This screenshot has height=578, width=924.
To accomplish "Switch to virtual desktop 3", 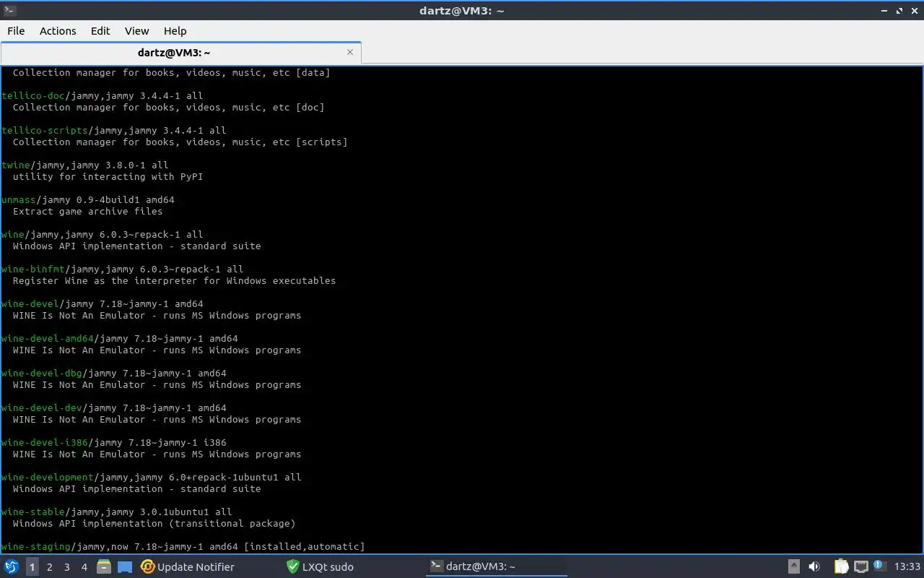I will tap(66, 567).
